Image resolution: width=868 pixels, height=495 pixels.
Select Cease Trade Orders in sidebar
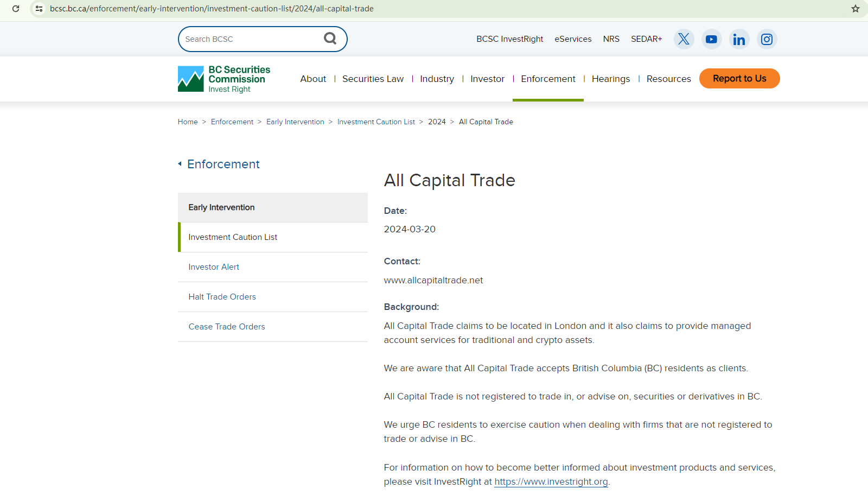(x=227, y=327)
